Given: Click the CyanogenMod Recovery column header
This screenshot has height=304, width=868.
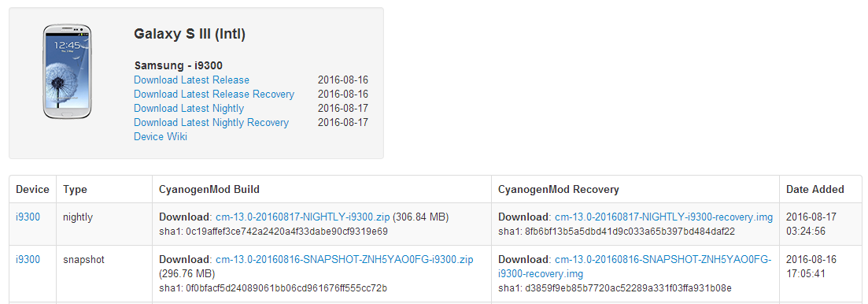Looking at the screenshot, I should (x=559, y=189).
